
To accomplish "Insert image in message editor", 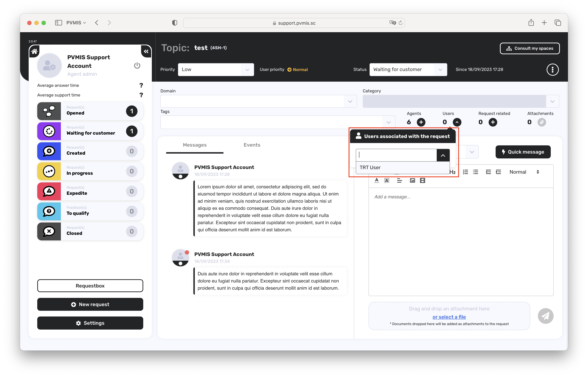I will 412,180.
